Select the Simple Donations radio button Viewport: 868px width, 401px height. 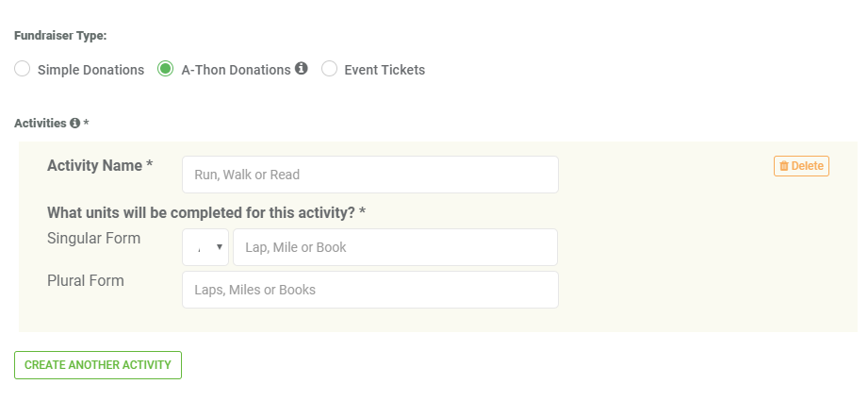[x=22, y=69]
